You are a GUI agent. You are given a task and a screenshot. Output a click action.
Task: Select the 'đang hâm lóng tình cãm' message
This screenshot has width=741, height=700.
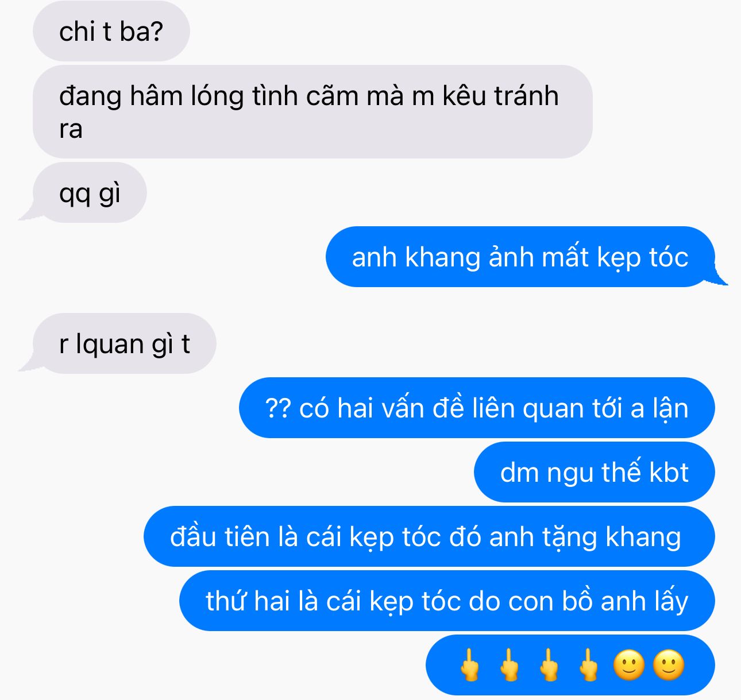[312, 111]
